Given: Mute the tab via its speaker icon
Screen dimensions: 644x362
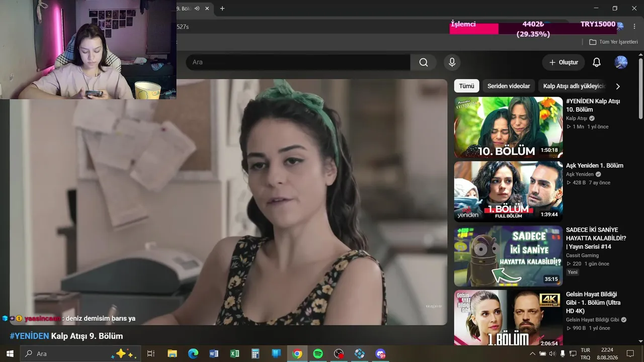Looking at the screenshot, I should click(x=197, y=9).
